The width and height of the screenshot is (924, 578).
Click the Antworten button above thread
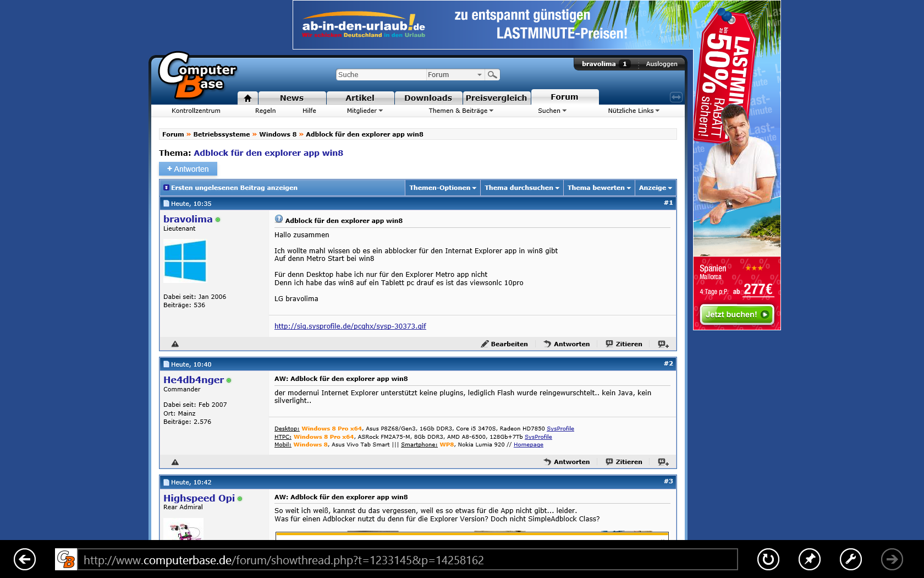coord(188,169)
